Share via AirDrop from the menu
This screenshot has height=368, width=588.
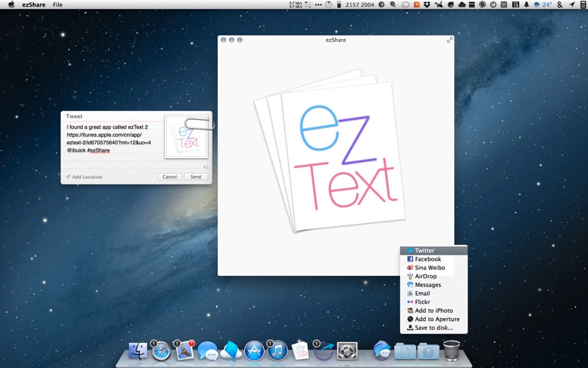coord(434,276)
